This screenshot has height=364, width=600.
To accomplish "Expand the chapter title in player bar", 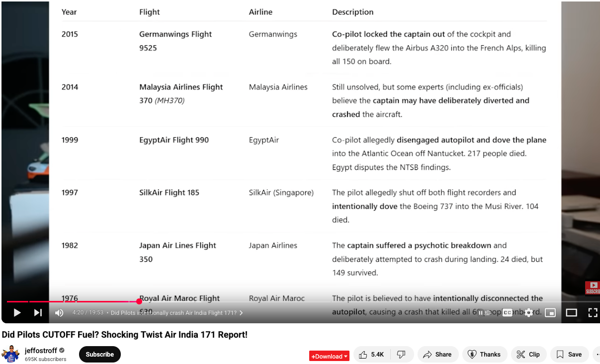I will click(x=176, y=313).
